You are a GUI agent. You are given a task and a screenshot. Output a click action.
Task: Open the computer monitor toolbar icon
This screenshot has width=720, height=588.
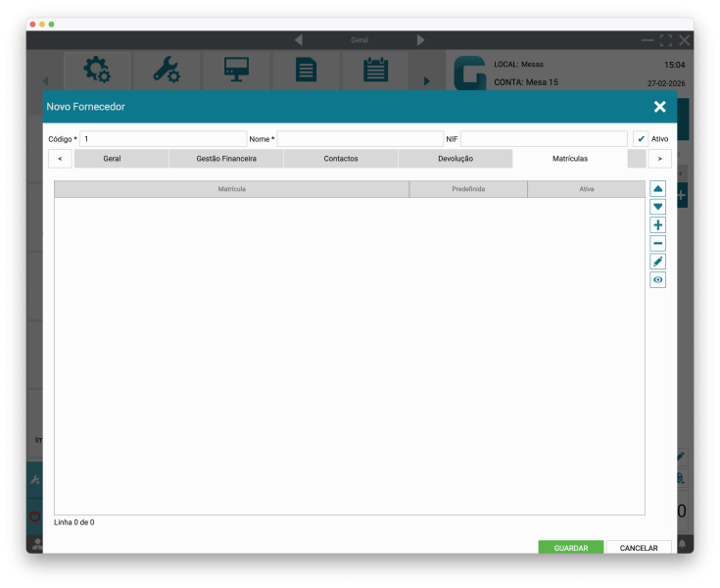pos(236,71)
